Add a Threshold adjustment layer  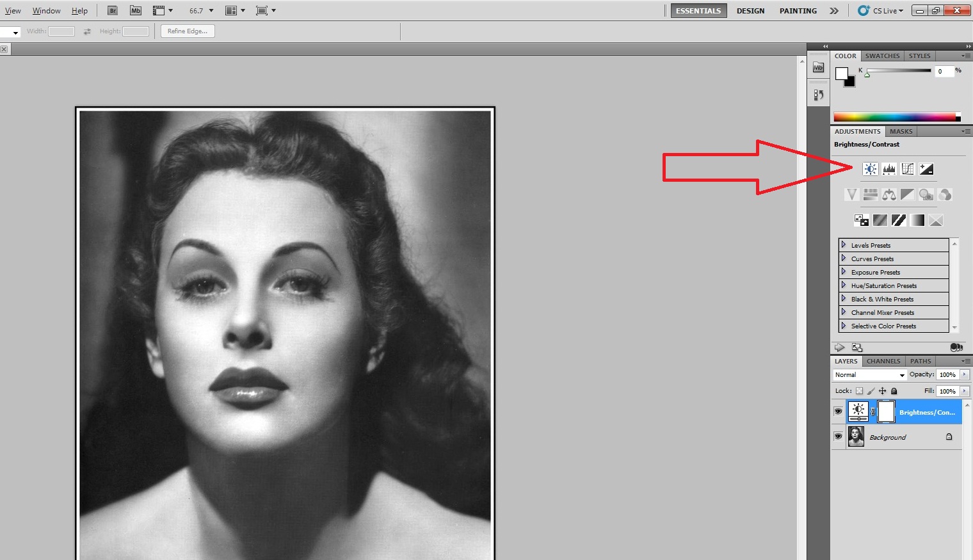(x=899, y=220)
